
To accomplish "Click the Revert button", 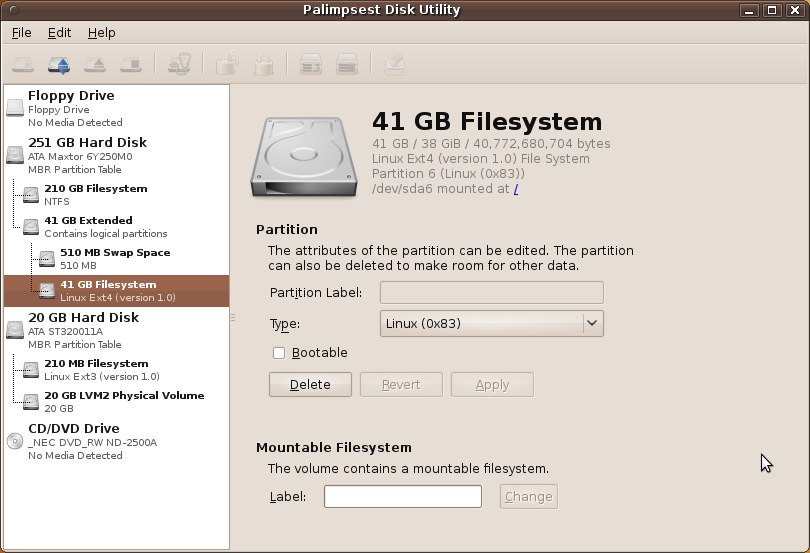I will coord(401,385).
